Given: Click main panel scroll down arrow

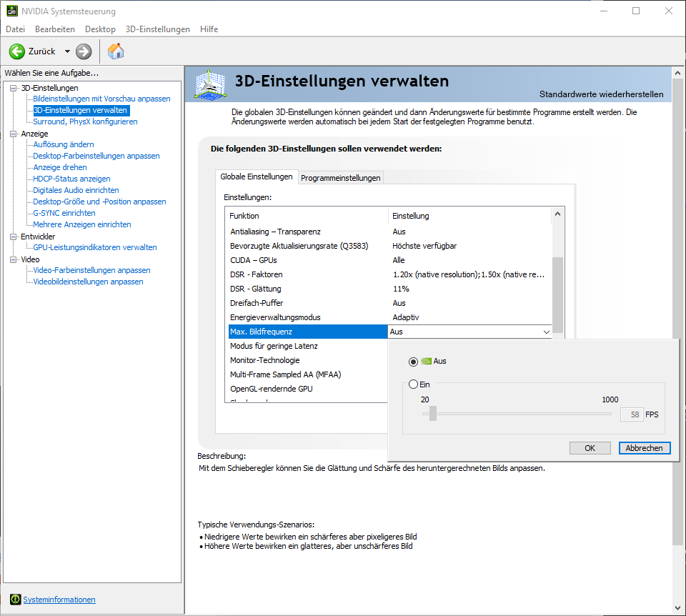Looking at the screenshot, I should [x=677, y=608].
